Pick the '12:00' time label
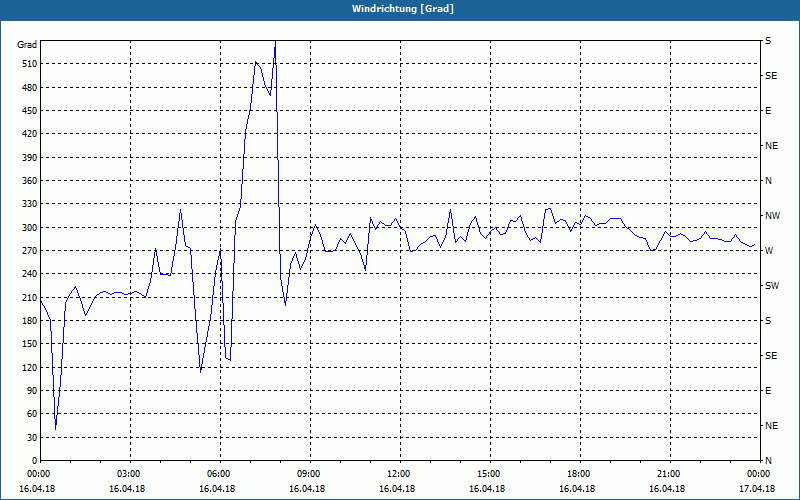The height and width of the screenshot is (500, 800). coord(398,474)
